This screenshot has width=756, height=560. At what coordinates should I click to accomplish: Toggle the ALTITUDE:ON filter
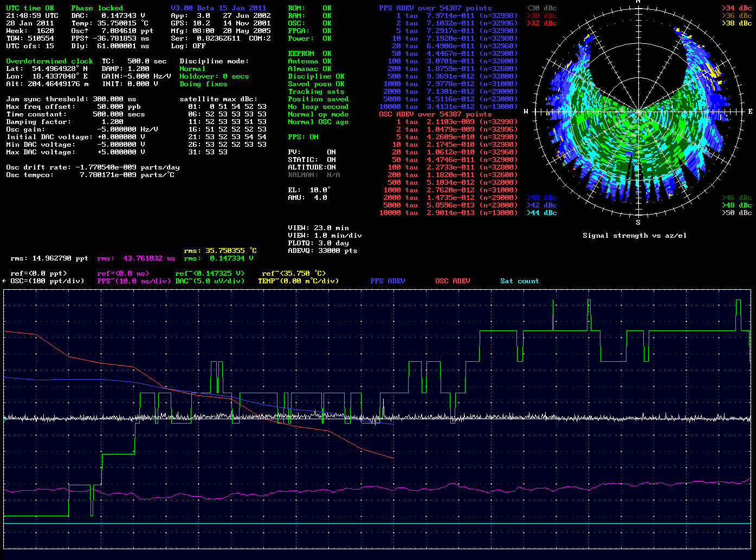click(312, 167)
